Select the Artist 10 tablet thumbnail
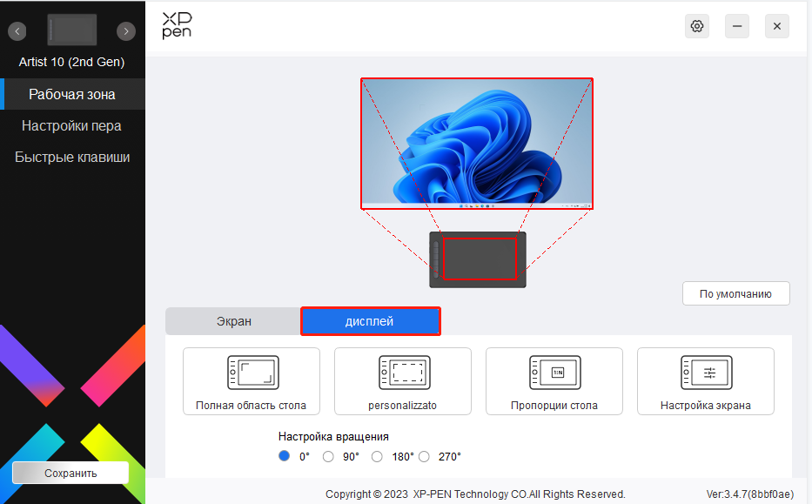 (x=72, y=30)
